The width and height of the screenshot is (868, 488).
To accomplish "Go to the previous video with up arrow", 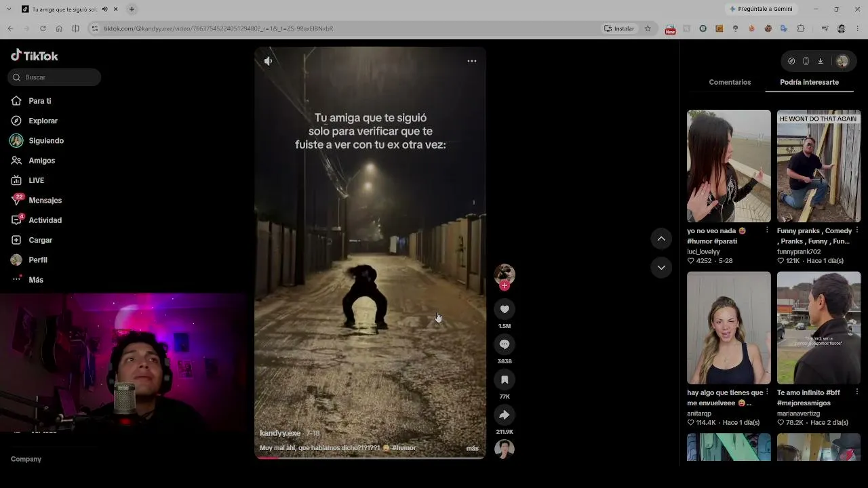I will point(661,239).
